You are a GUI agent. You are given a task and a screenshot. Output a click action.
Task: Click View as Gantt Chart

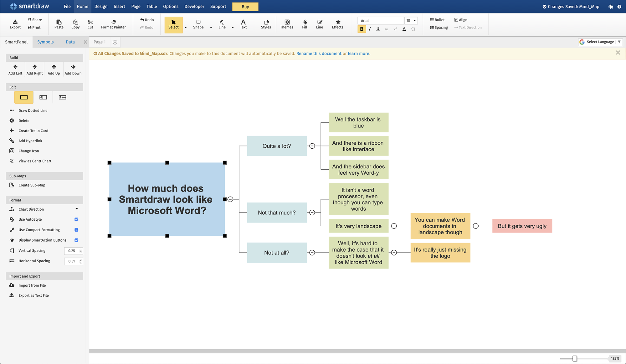[x=34, y=161]
